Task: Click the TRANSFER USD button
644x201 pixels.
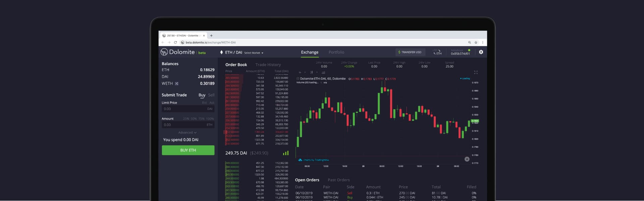Action: 410,52
